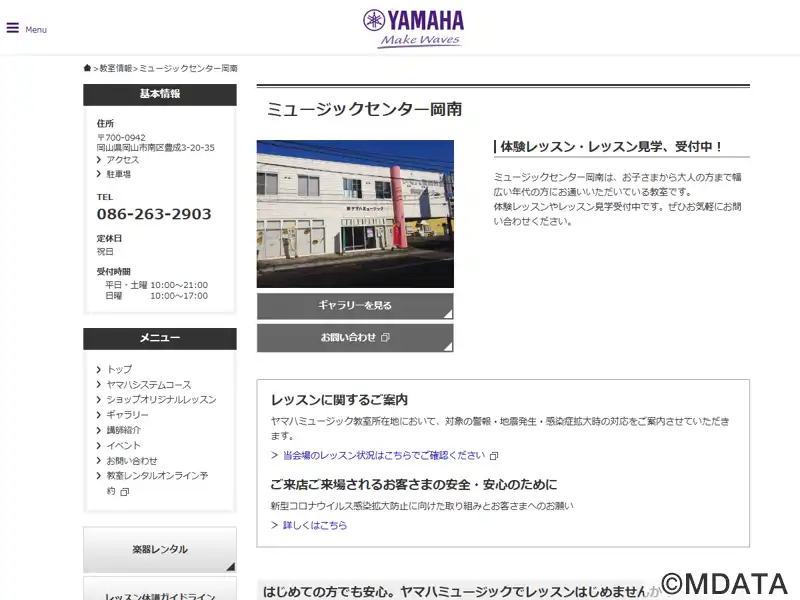This screenshot has width=800, height=600.
Task: Click the chevron before イベント
Action: pos(98,445)
